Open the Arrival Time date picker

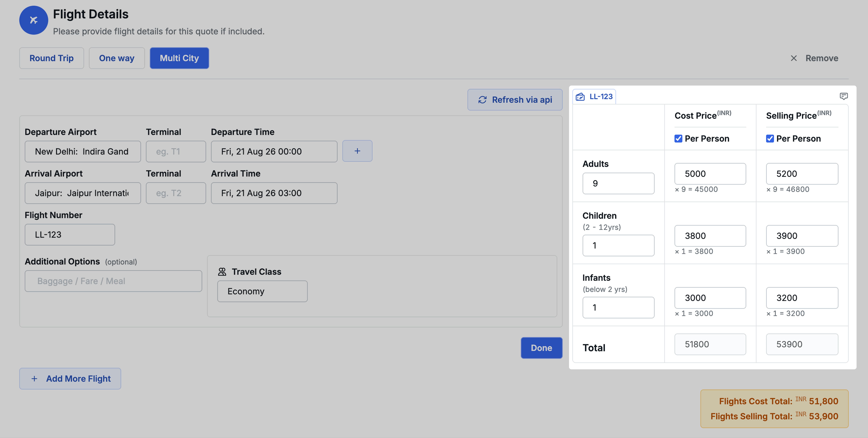[274, 193]
